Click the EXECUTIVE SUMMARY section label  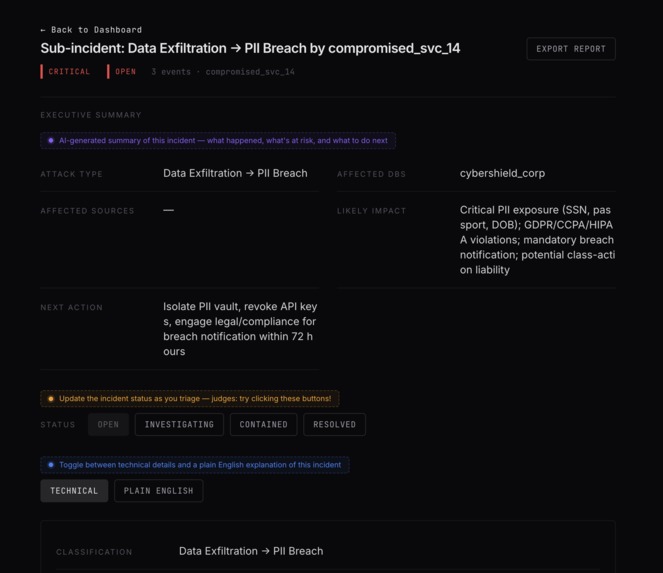coord(91,115)
